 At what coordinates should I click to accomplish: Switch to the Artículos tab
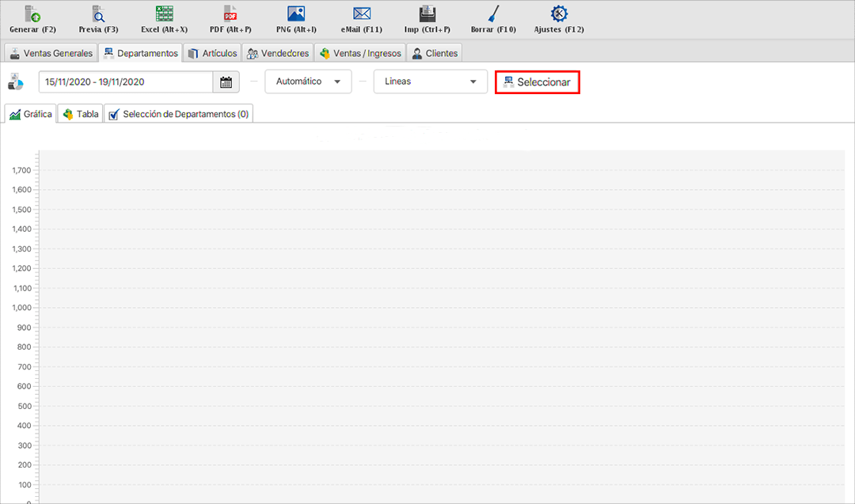pos(212,53)
